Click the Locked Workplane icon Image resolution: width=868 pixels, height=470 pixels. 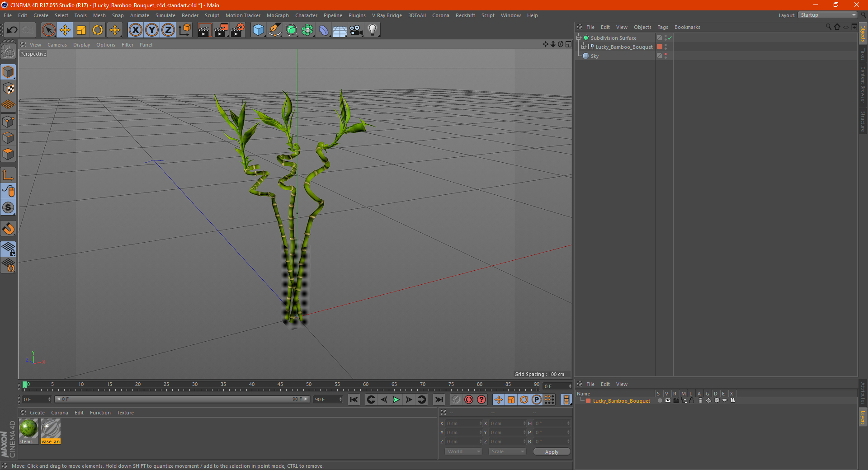(x=8, y=249)
